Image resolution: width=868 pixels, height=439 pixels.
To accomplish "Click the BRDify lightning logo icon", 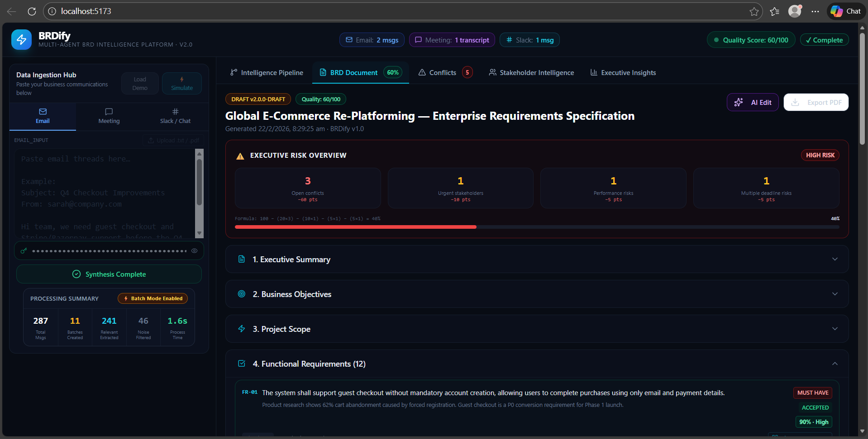I will [x=22, y=39].
